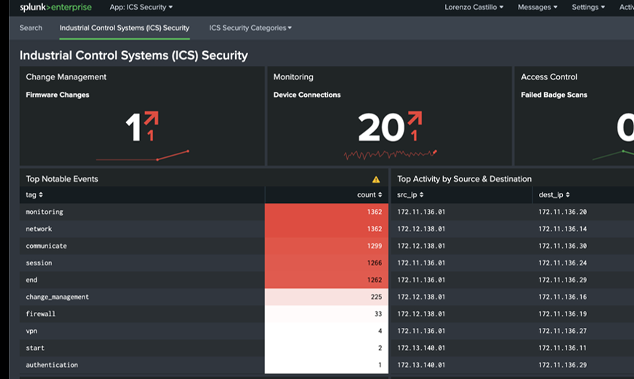Open the Settings dropdown menu
The height and width of the screenshot is (379, 634).
click(588, 7)
